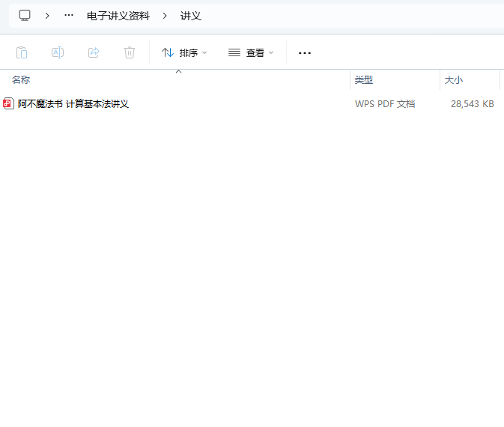
Task: Click the red PDF icon beside the file
Action: 8,104
